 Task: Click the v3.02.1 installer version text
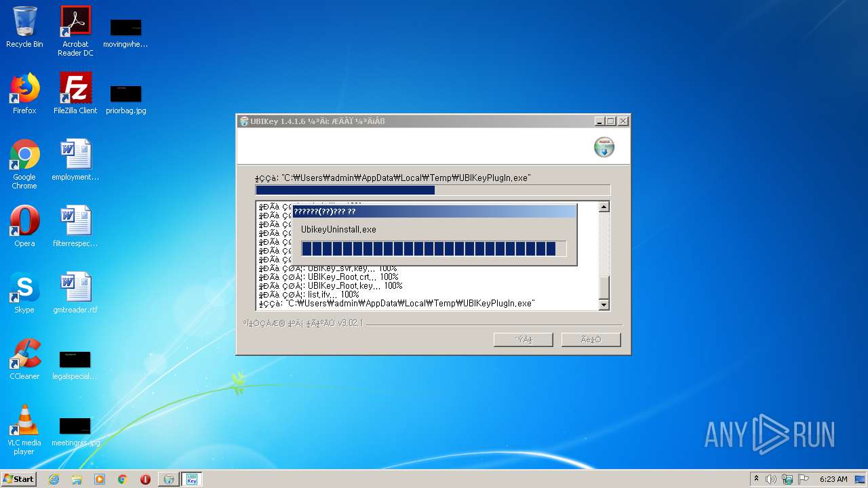[x=351, y=323]
